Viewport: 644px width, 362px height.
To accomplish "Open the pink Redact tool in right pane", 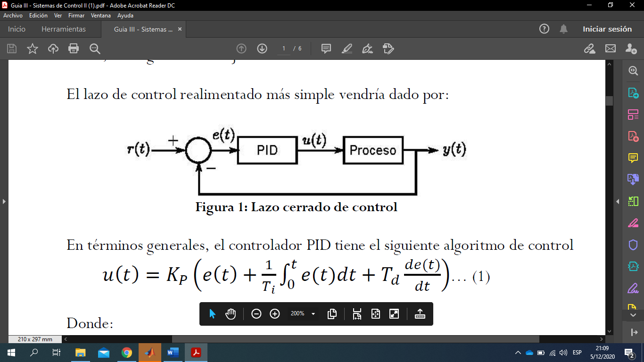I will [633, 223].
